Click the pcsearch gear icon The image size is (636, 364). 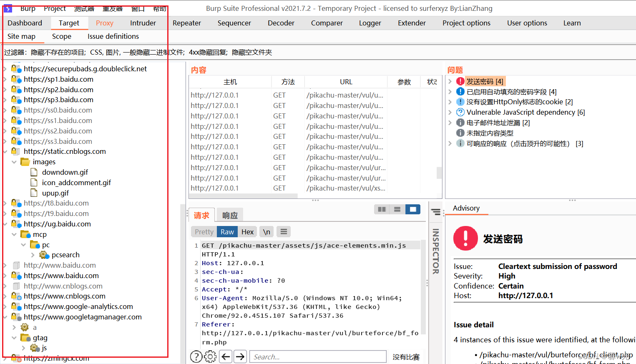pos(44,255)
